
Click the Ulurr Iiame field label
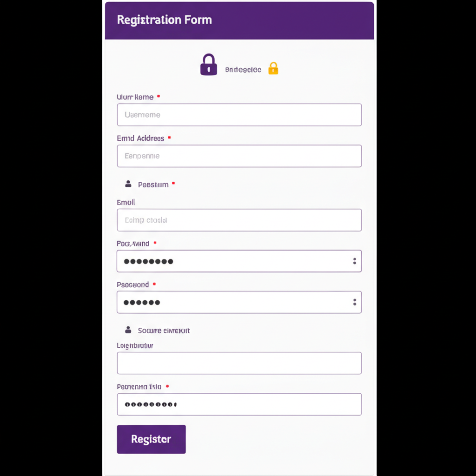tap(135, 97)
